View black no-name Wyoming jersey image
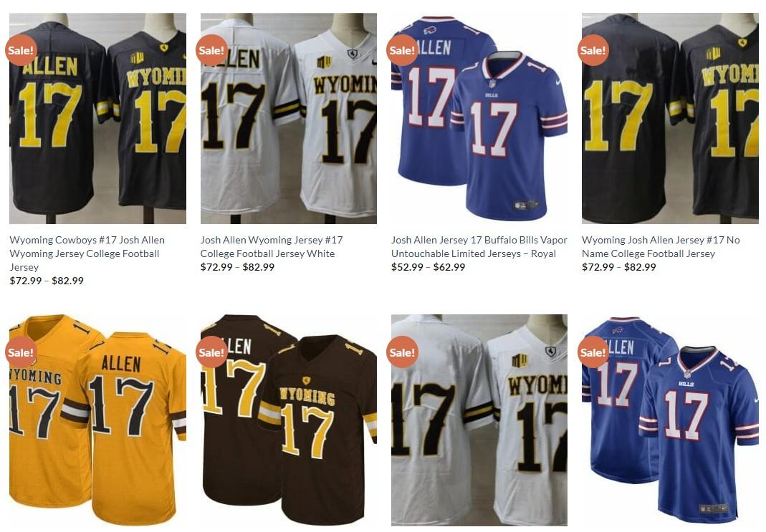The width and height of the screenshot is (766, 532). point(670,118)
